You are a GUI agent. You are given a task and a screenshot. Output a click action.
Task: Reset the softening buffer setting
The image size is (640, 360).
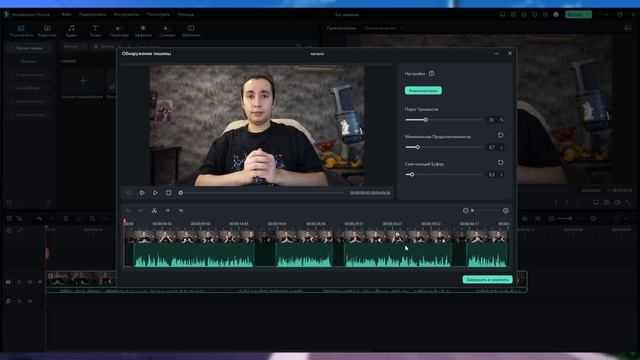pos(500,163)
